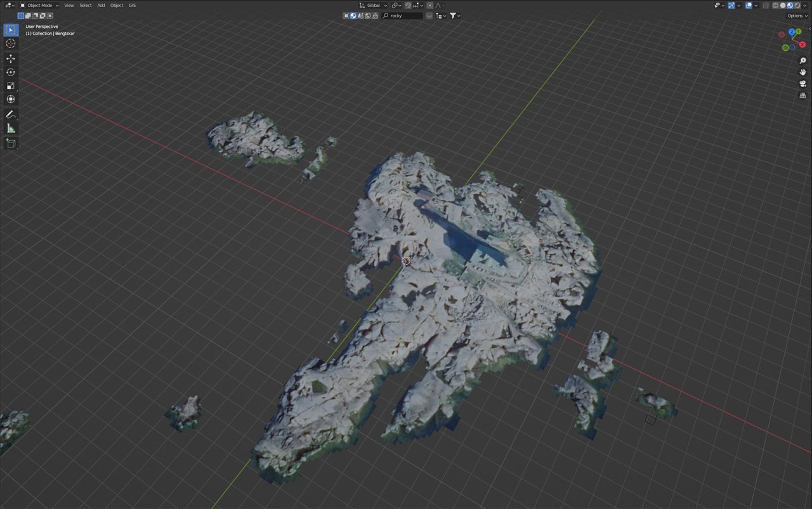Open Global transform orientation dropdown
The image size is (812, 509).
click(374, 6)
